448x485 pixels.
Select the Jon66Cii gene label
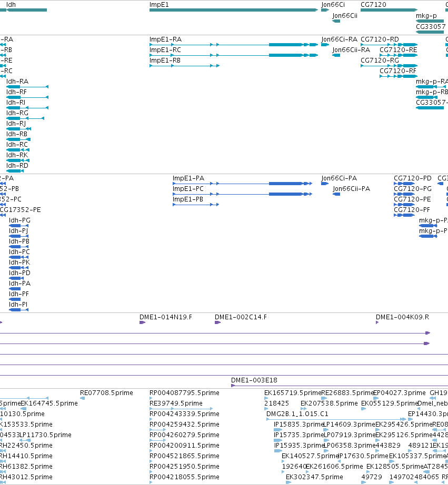click(345, 16)
